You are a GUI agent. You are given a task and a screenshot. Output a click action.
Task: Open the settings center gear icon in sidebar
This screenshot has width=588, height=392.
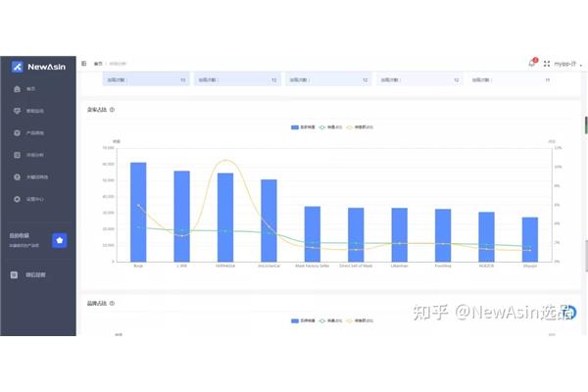pyautogui.click(x=17, y=199)
